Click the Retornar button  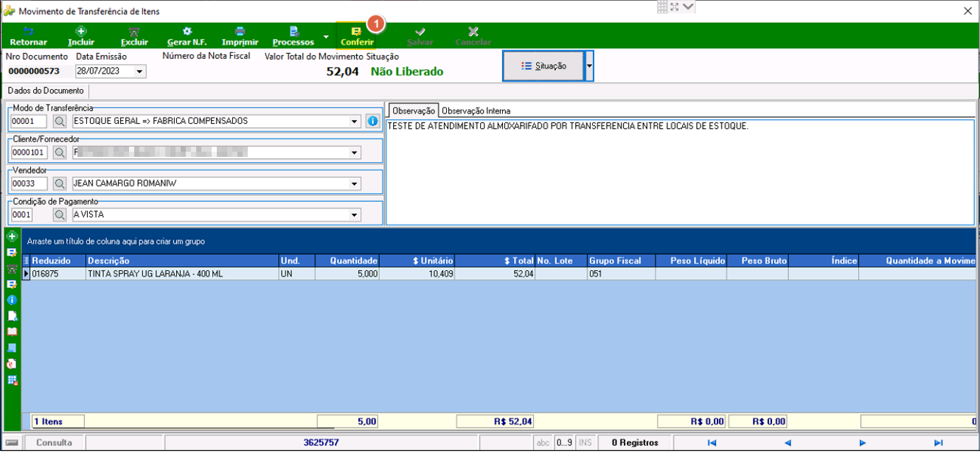(29, 35)
